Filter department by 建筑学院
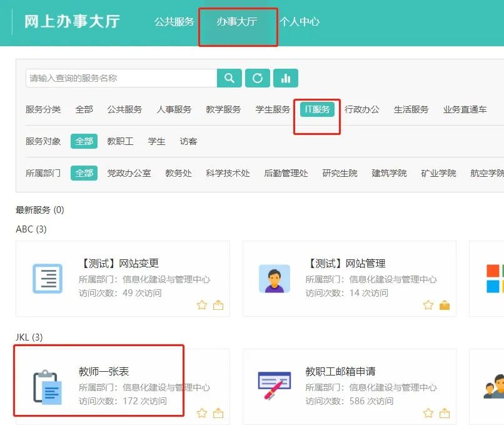The width and height of the screenshot is (504, 428). click(x=389, y=173)
